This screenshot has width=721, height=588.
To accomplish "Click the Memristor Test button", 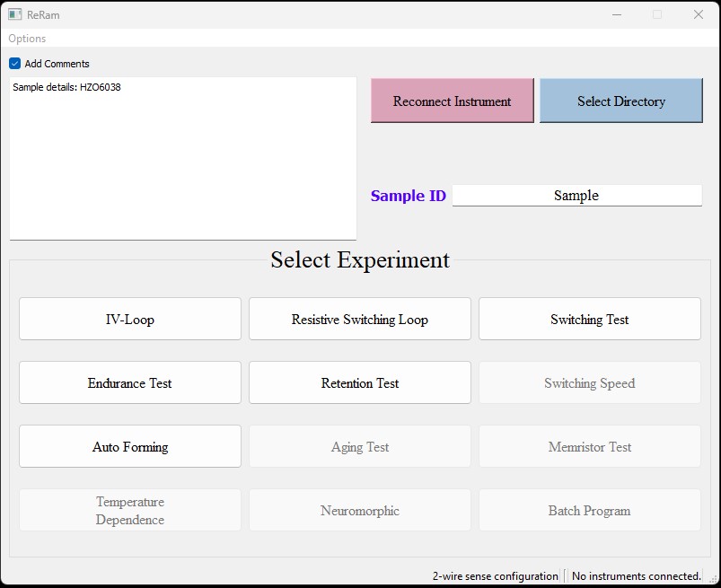I will point(590,446).
